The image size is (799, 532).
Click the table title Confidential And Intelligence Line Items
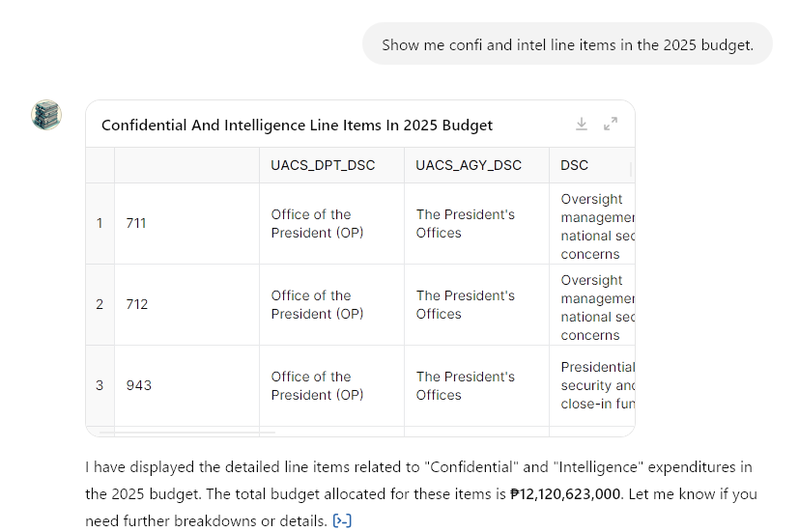pos(297,126)
